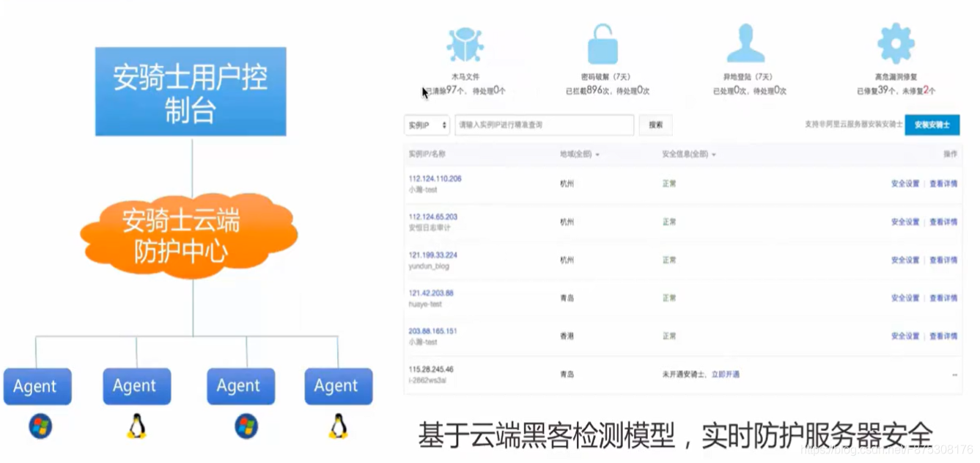
Task: Open instance 112.124.110.206 link
Action: pos(435,179)
